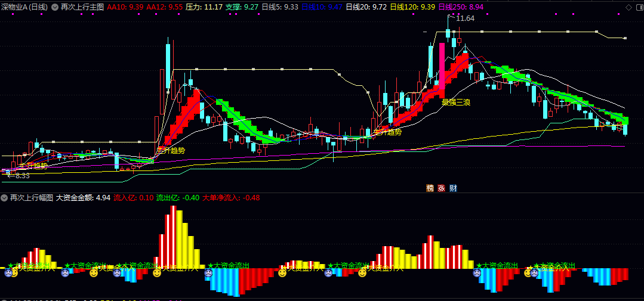
Task: Click the 日线250: 8.94 label
Action: point(461,7)
